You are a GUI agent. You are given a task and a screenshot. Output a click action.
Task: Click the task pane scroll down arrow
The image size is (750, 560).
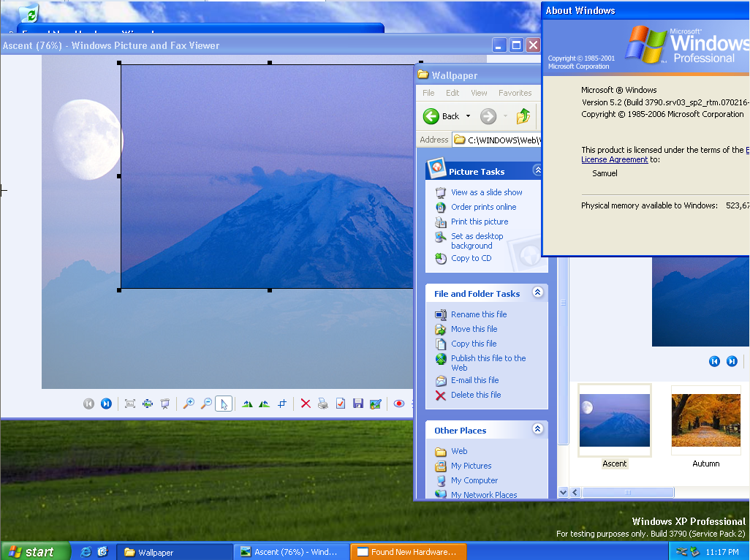[x=563, y=493]
